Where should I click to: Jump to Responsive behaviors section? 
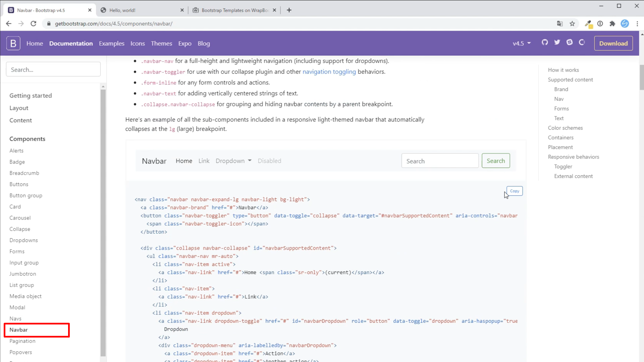[573, 157]
